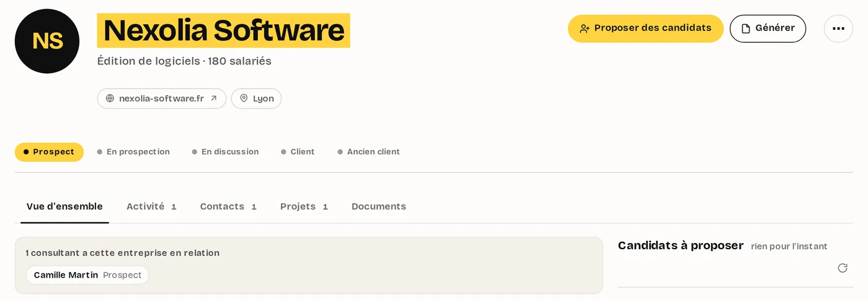Set status to En prospection
868x300 pixels.
(x=133, y=152)
